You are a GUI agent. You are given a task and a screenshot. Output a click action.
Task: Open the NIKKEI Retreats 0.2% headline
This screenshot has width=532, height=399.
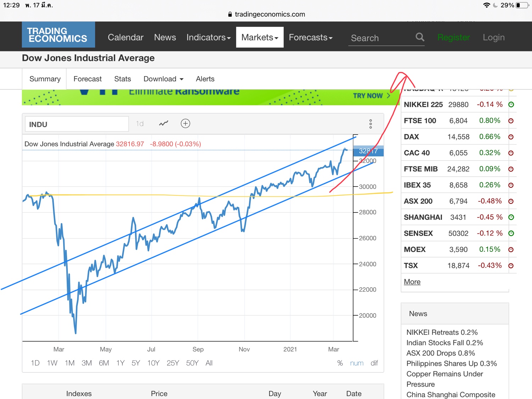442,332
